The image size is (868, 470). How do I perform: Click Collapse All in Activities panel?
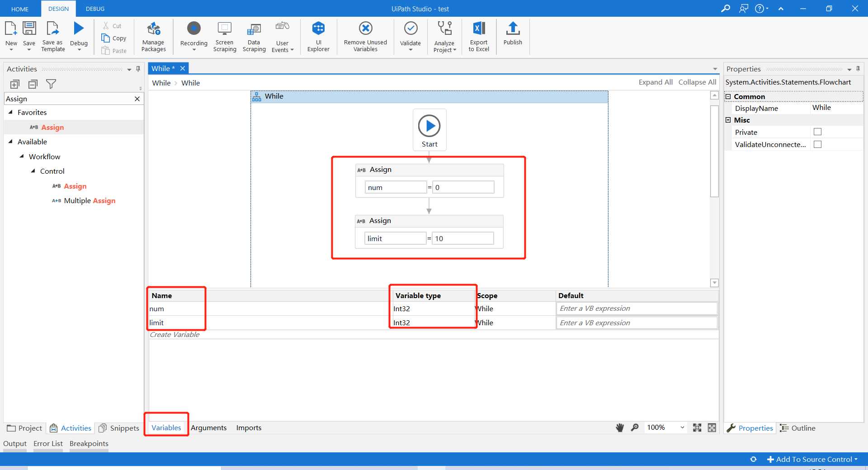point(33,84)
